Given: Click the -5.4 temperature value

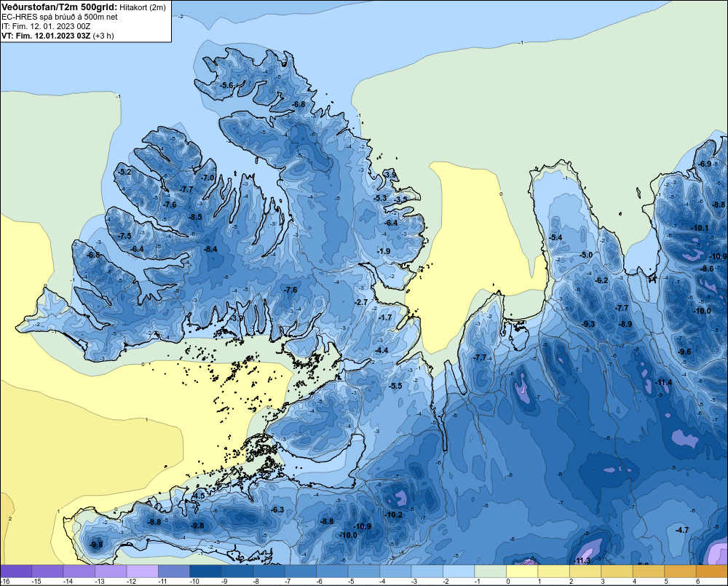Looking at the screenshot, I should [555, 238].
